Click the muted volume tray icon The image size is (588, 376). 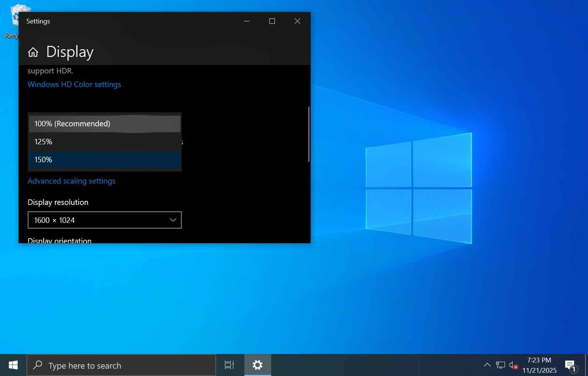click(x=513, y=365)
